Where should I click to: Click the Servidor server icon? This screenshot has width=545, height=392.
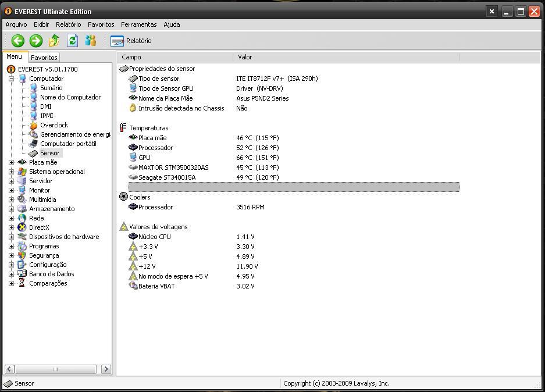22,181
